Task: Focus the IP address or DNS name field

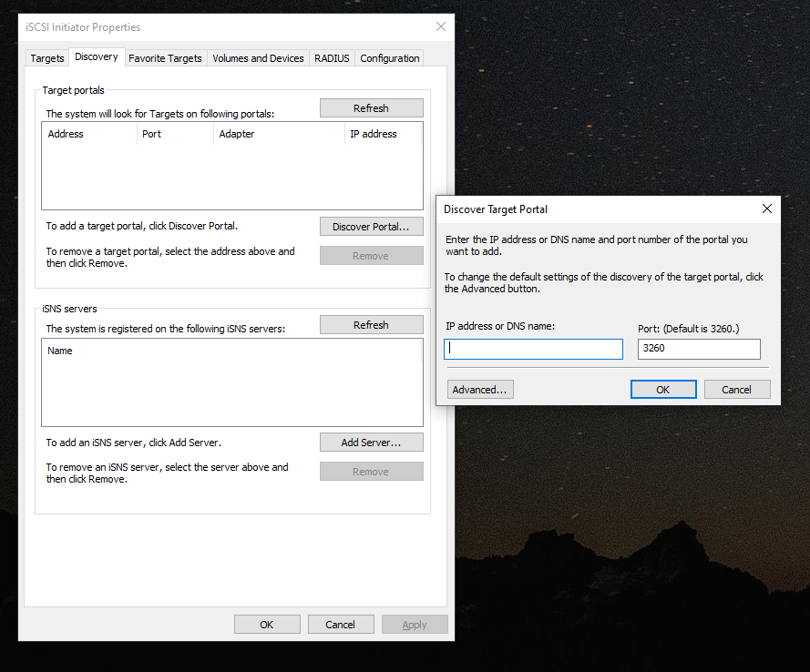Action: click(534, 349)
